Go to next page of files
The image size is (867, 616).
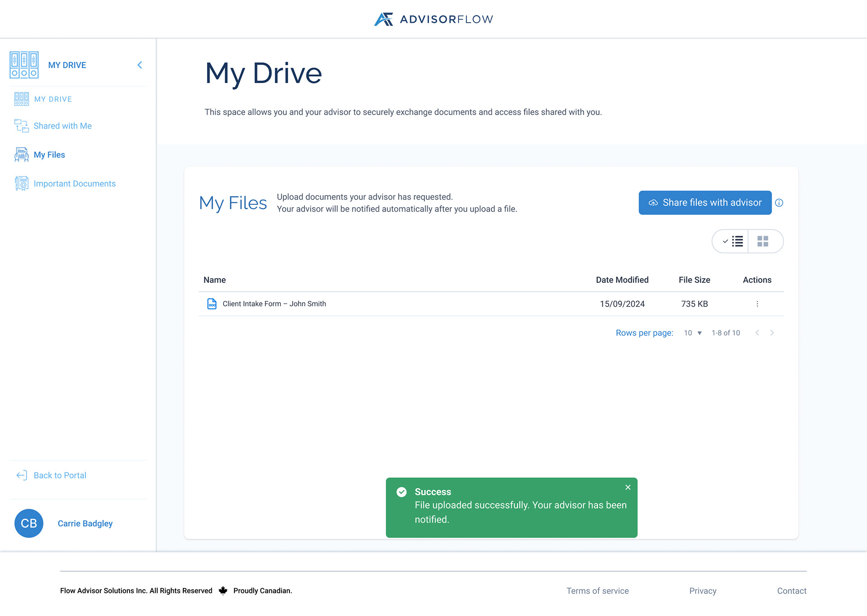772,333
